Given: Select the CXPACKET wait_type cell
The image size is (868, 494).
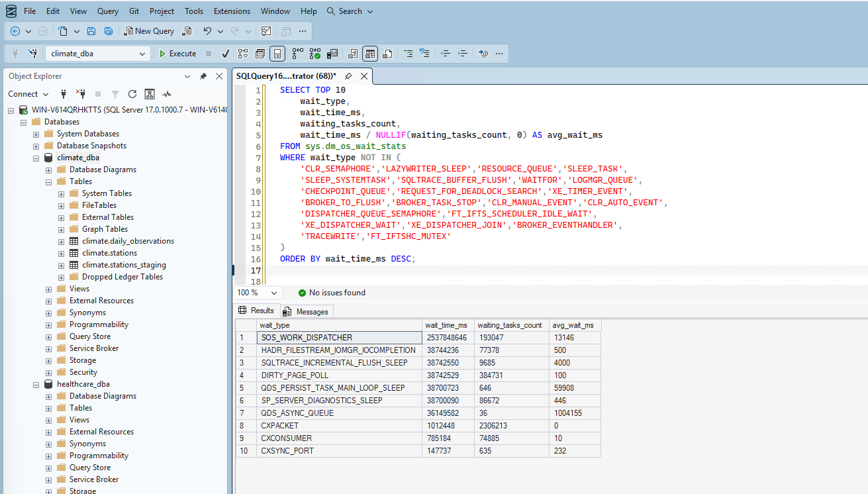Looking at the screenshot, I should tap(339, 426).
